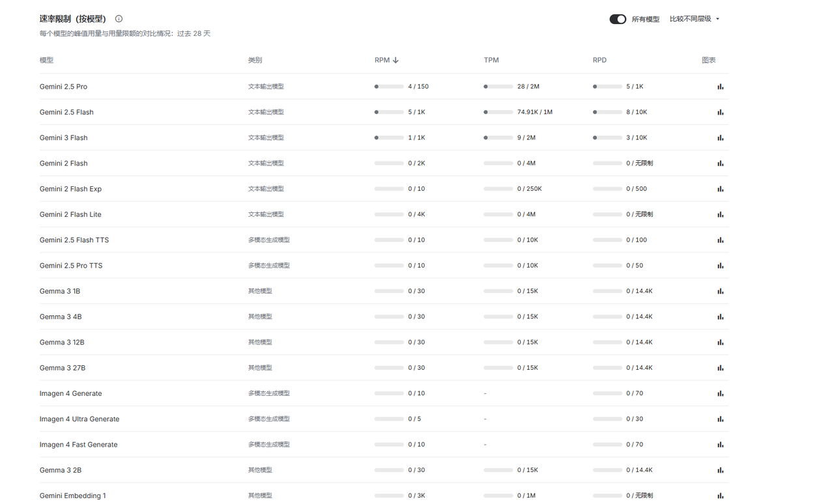
Task: Open the chart icon for Gemini 2.5 Pro
Action: pos(720,87)
